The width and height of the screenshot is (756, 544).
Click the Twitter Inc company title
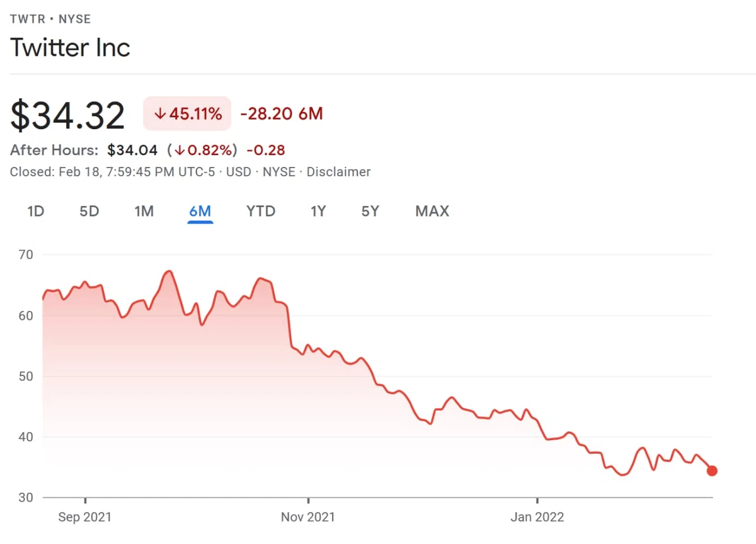point(70,48)
